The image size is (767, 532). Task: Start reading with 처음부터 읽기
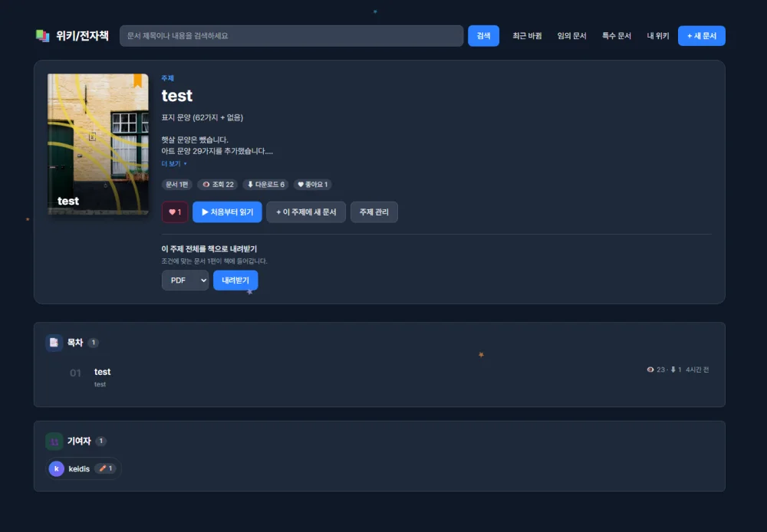pyautogui.click(x=227, y=212)
